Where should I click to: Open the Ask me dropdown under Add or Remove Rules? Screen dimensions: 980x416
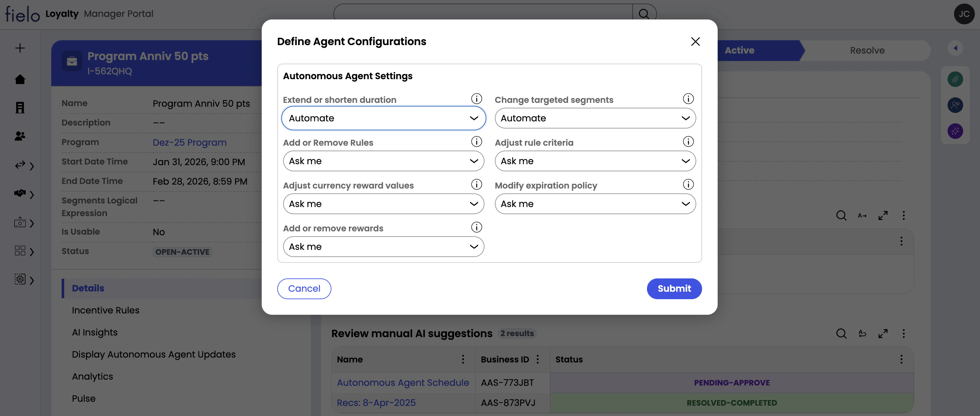tap(383, 161)
